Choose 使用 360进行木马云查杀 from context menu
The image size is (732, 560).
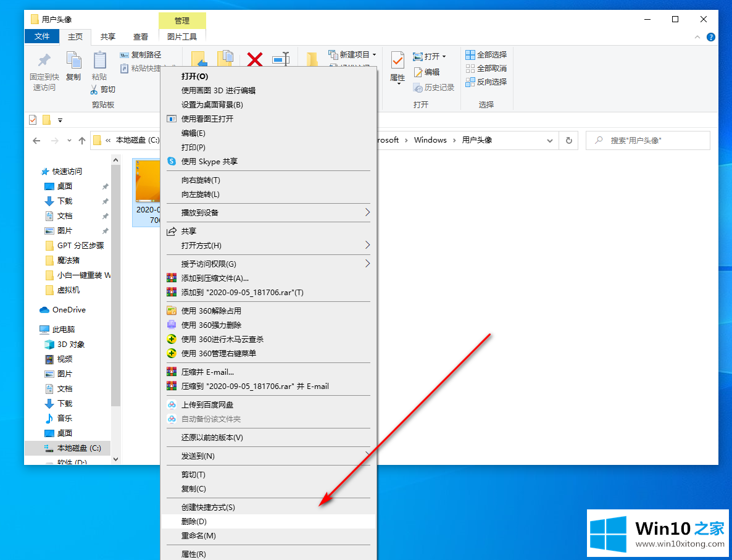[x=268, y=339]
